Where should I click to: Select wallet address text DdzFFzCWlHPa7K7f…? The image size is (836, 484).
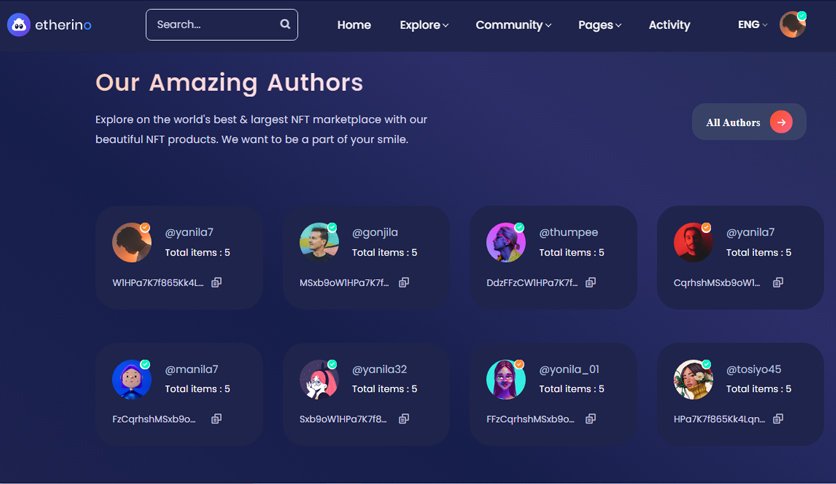coord(532,283)
